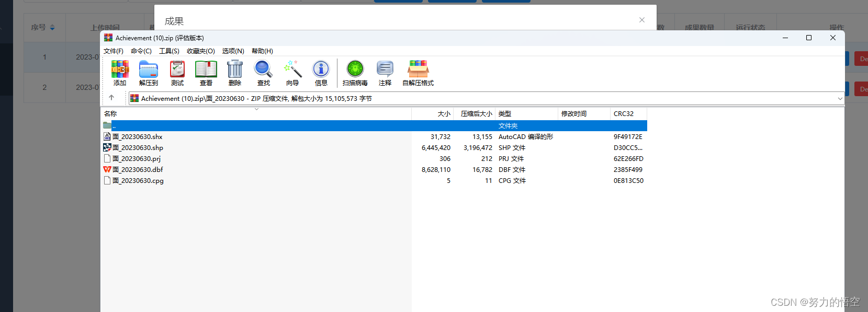
Task: Expand the address bar path dropdown
Action: pos(840,98)
